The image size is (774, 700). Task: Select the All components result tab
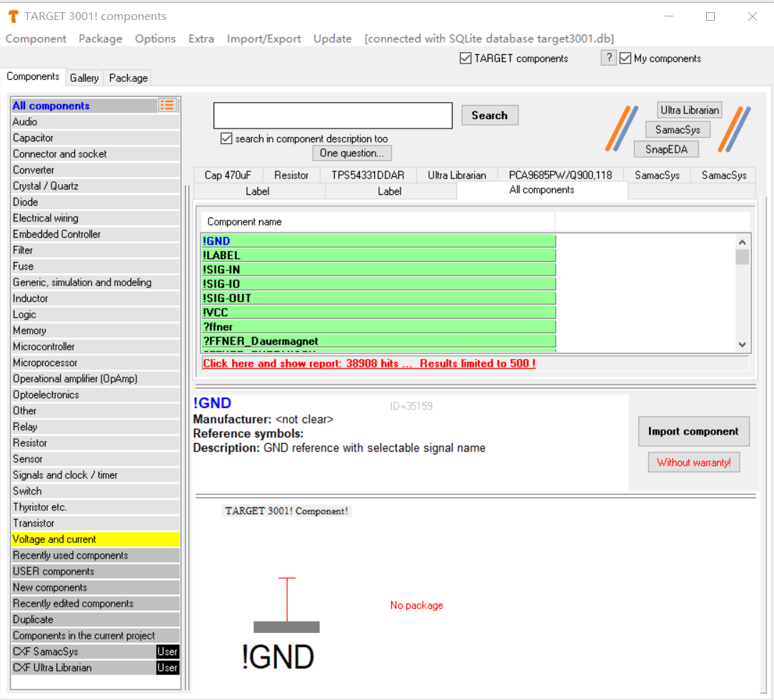542,190
